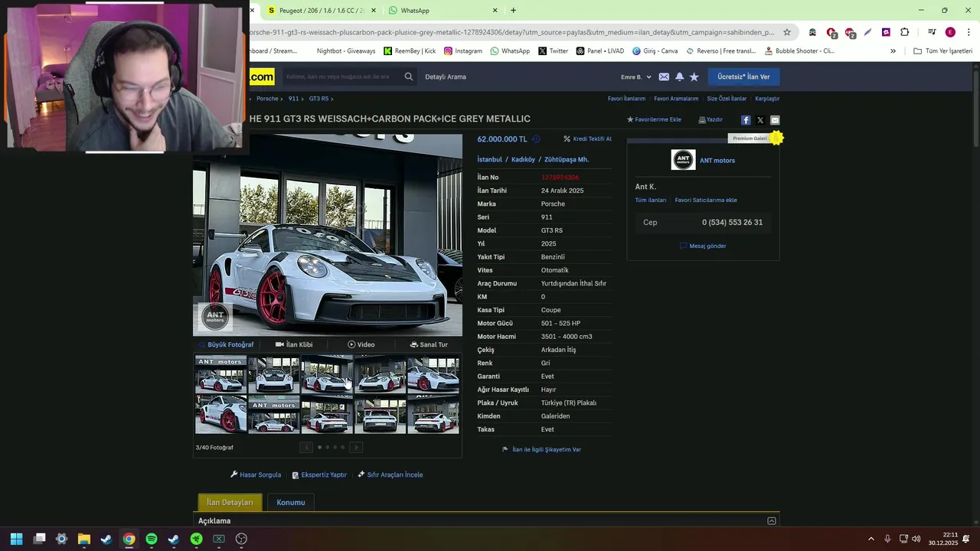
Task: Focus the listing search input field
Action: point(342,77)
